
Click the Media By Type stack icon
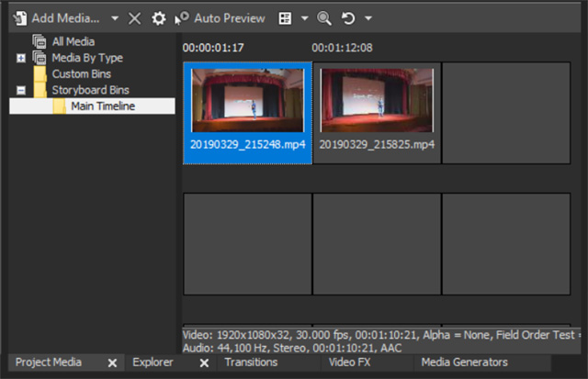[x=39, y=58]
